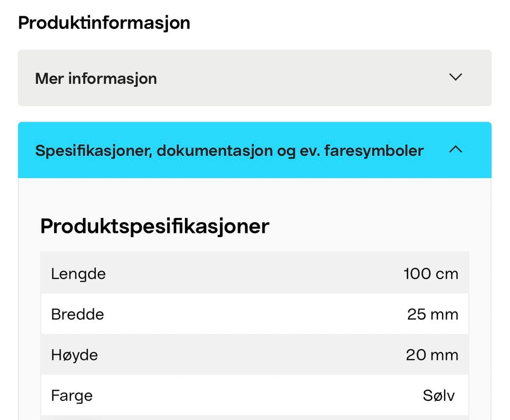The width and height of the screenshot is (510, 420).
Task: Collapse the Spesifikasjoner, dokumentasjon og ev. faresymboler title
Action: pyautogui.click(x=229, y=150)
